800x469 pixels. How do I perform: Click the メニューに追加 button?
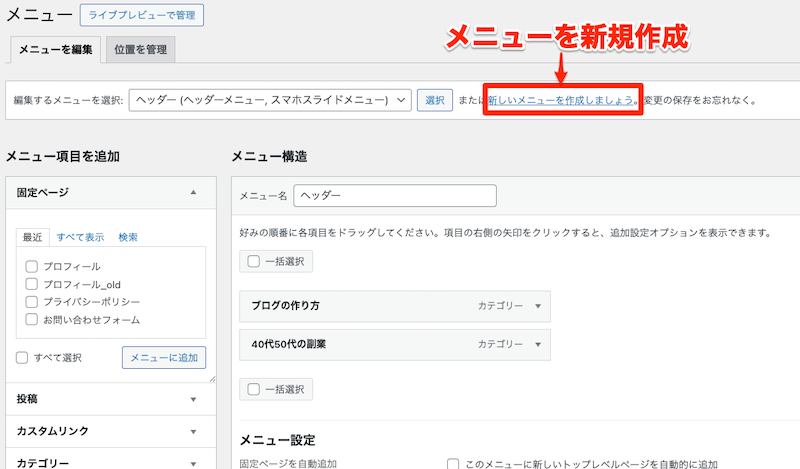click(x=164, y=357)
